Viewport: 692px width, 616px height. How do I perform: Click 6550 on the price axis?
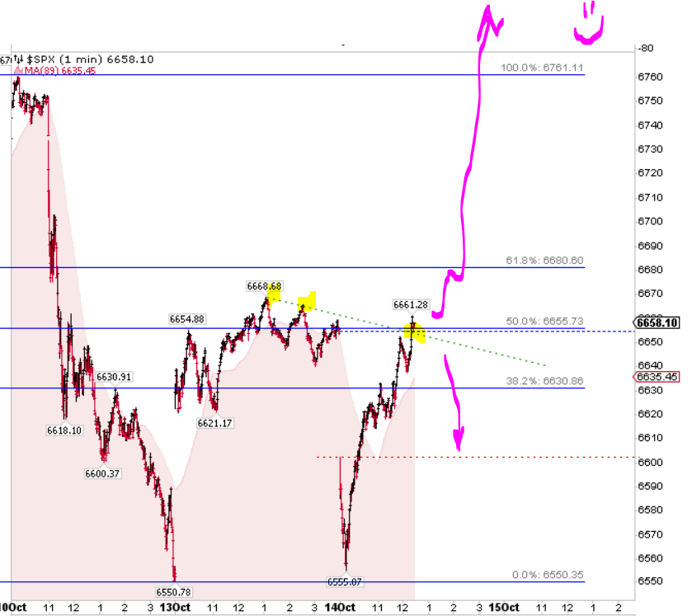(650, 581)
